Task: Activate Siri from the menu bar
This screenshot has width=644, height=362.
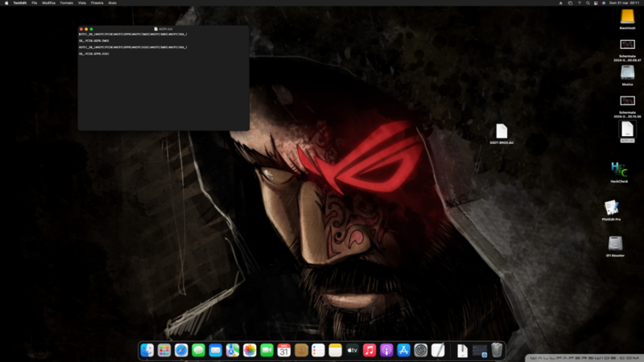Action: point(604,3)
